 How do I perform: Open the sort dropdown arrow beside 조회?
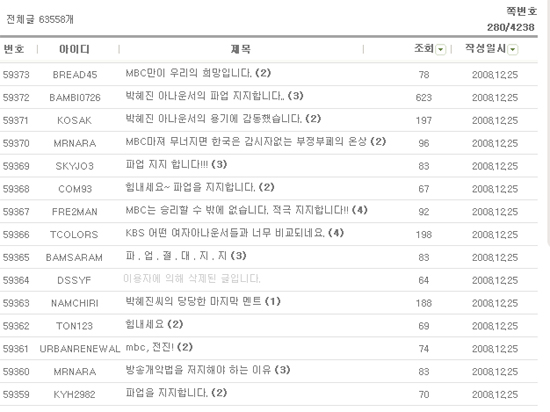[440, 49]
